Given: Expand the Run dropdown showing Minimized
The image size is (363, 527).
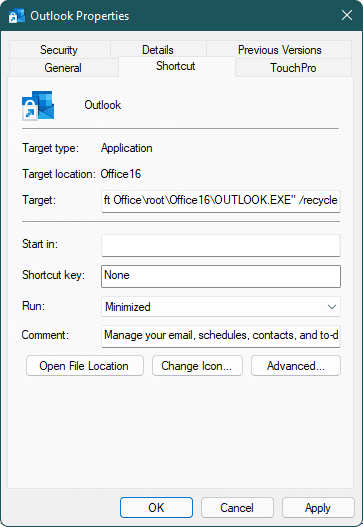Looking at the screenshot, I should tap(221, 307).
